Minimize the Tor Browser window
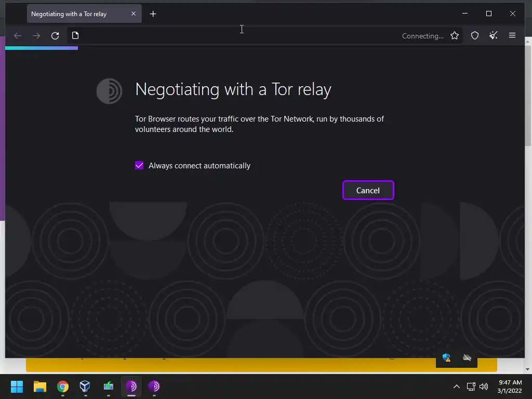This screenshot has height=399, width=532. coord(465,14)
